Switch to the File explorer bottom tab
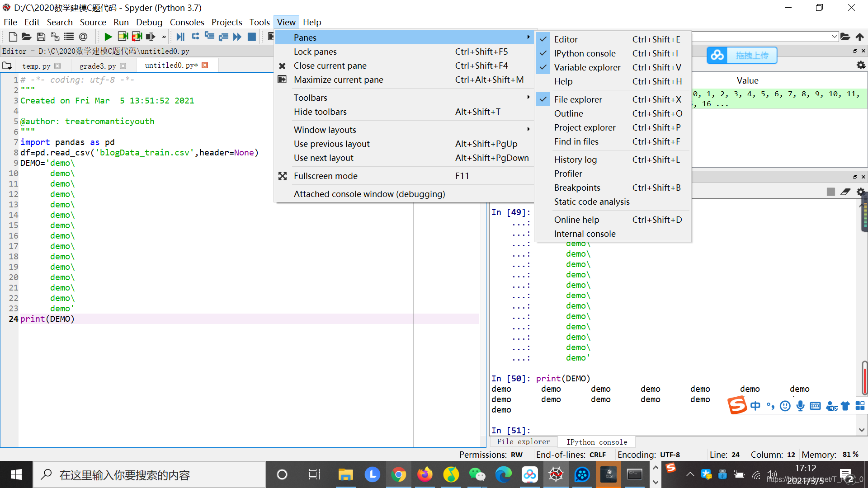The height and width of the screenshot is (488, 868). [x=523, y=442]
